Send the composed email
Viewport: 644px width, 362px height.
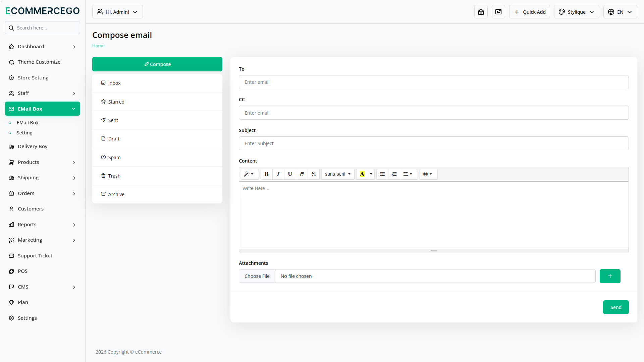coord(616,307)
